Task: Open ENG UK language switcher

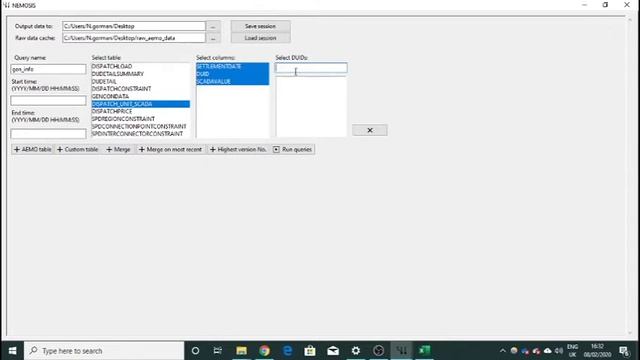Action: click(572, 351)
